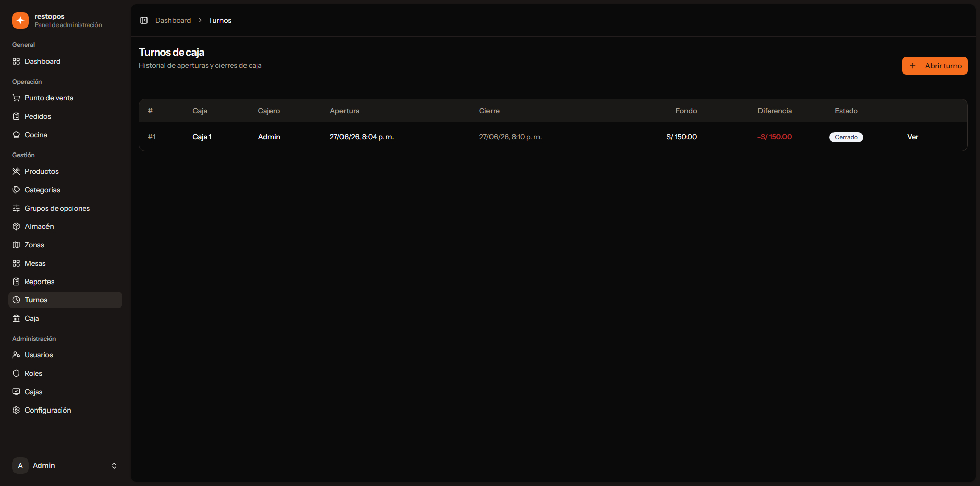Click the Caja 1 cell
The width and height of the screenshot is (980, 486).
202,137
